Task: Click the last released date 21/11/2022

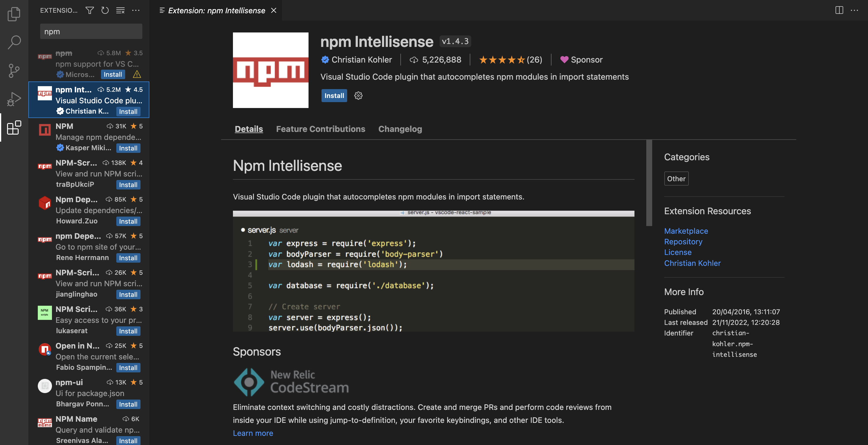Action: 746,322
